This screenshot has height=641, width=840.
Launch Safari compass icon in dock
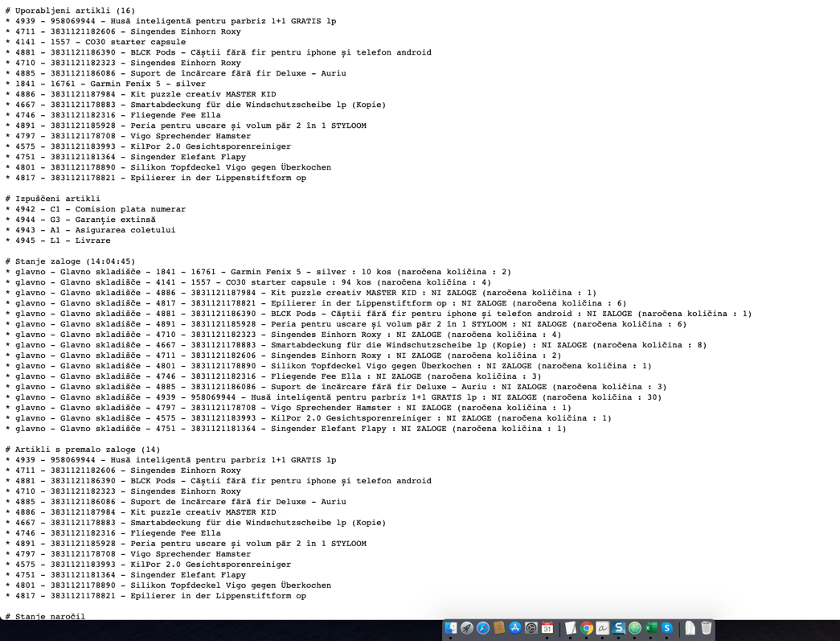482,628
